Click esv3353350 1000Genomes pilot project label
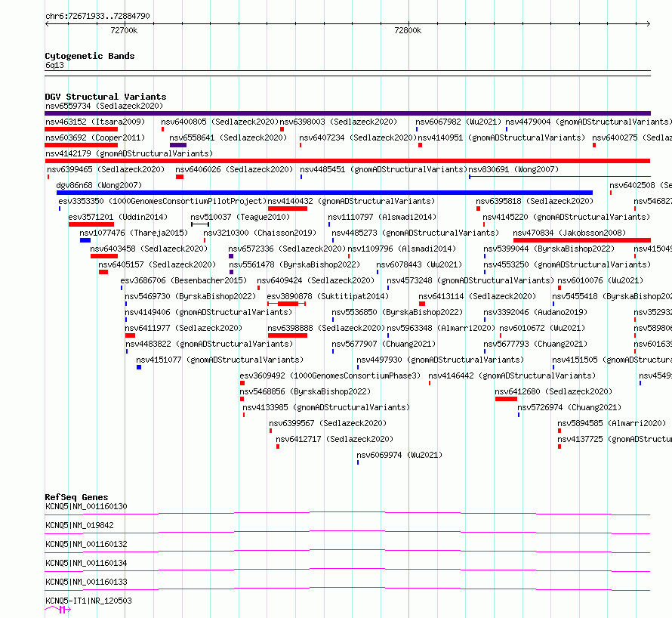Screen dimensions: 672x618 click(x=162, y=201)
